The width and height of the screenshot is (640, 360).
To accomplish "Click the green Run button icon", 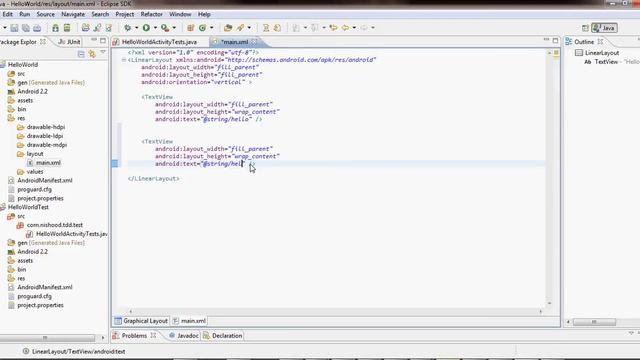I will [146, 28].
